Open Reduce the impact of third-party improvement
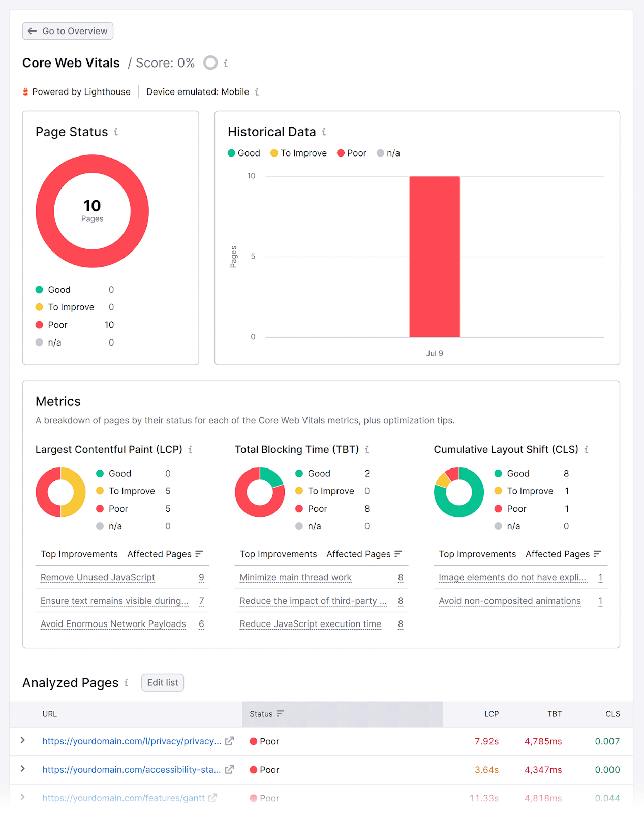 313,601
